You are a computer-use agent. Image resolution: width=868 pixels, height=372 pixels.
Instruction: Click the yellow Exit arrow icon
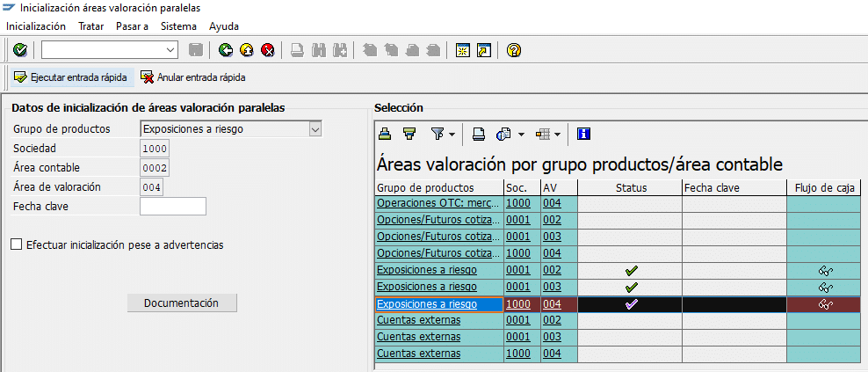247,50
